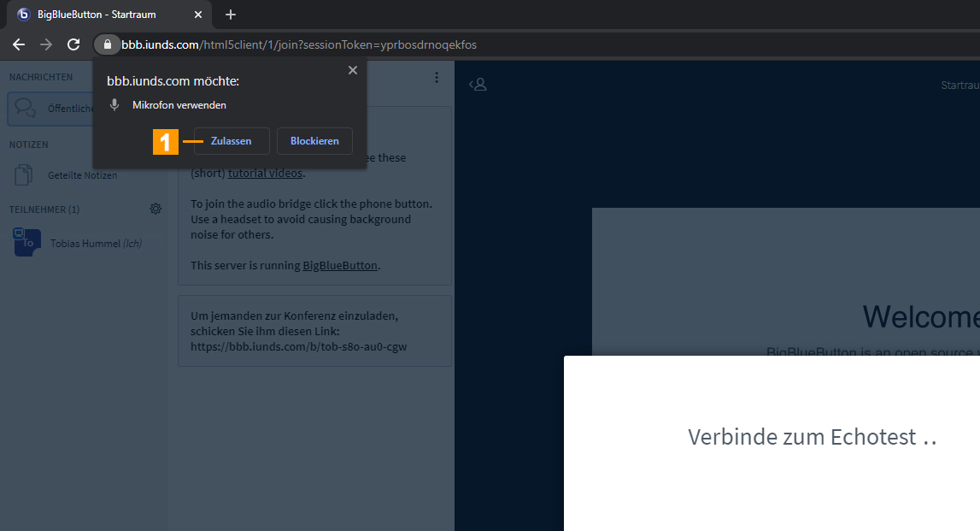Close the microphone permission popup
This screenshot has height=531, width=980.
(x=353, y=71)
